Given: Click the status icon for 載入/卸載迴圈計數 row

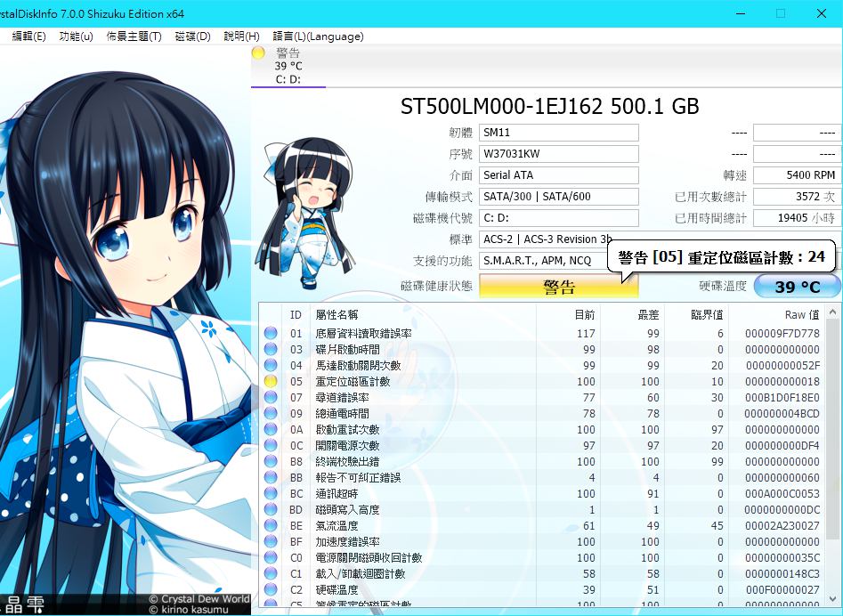Looking at the screenshot, I should click(x=271, y=573).
